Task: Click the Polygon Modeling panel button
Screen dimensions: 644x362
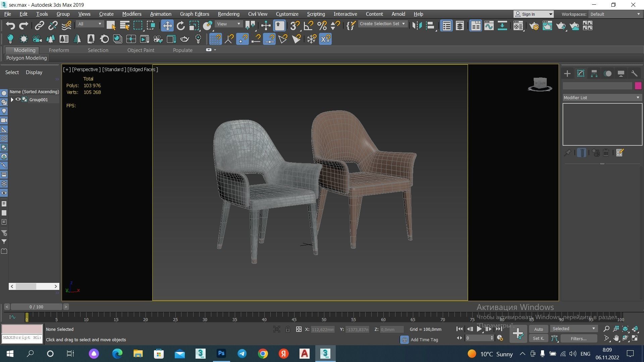Action: [26, 58]
